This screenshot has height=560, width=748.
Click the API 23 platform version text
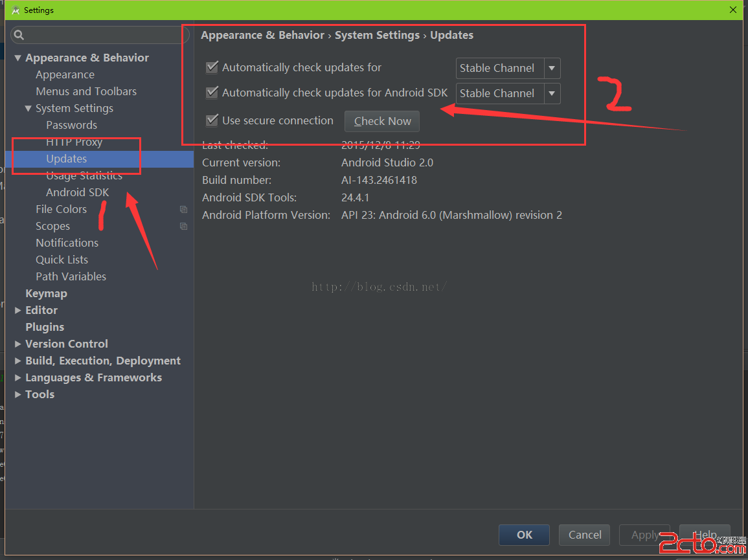point(451,215)
